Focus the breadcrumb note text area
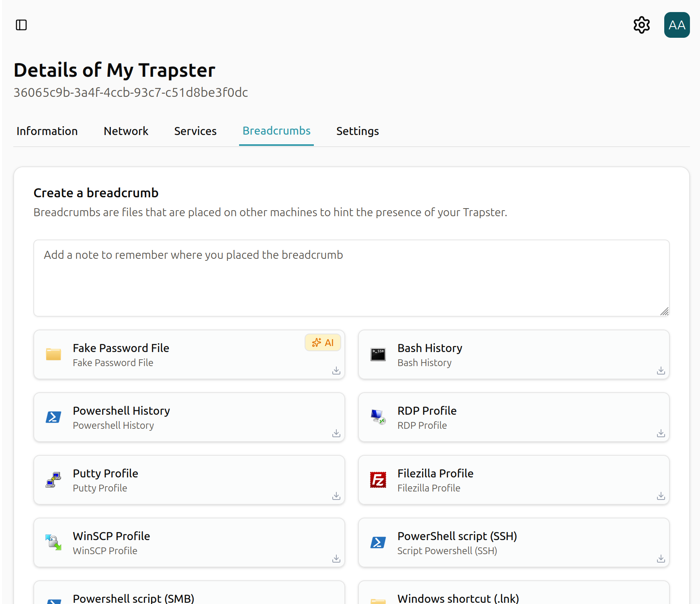The image size is (700, 604). coord(352,278)
